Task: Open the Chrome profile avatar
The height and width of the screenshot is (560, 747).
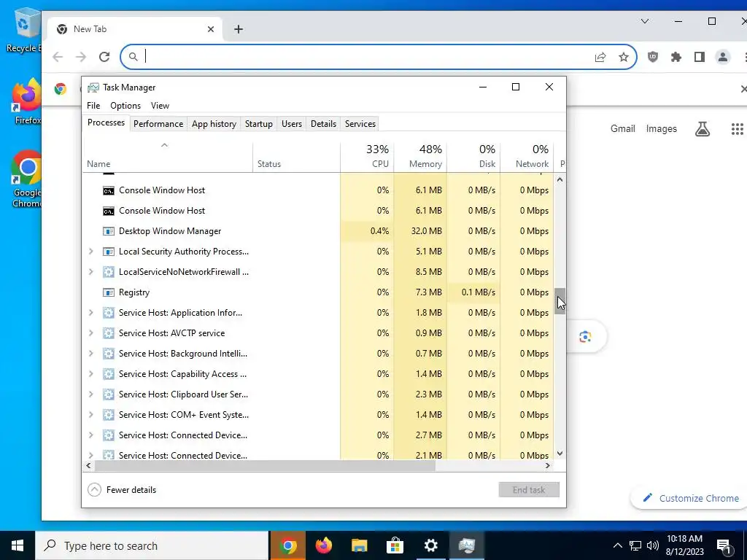Action: click(x=723, y=57)
